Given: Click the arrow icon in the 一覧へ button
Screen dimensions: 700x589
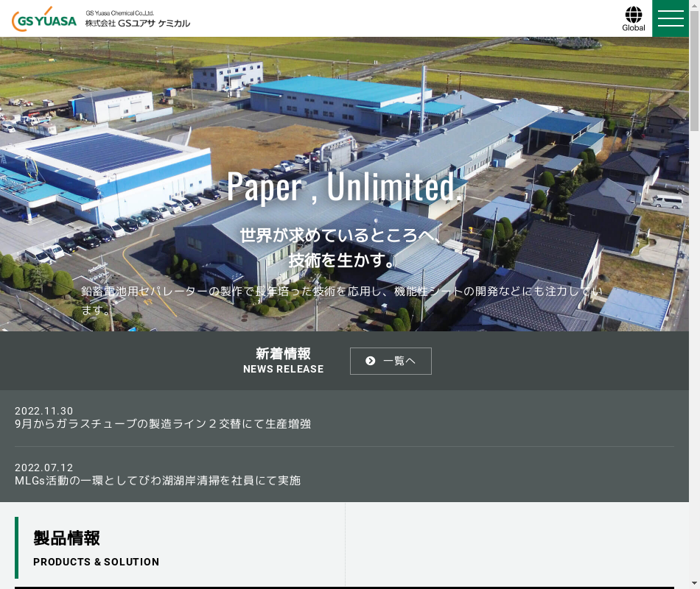Looking at the screenshot, I should coord(371,361).
